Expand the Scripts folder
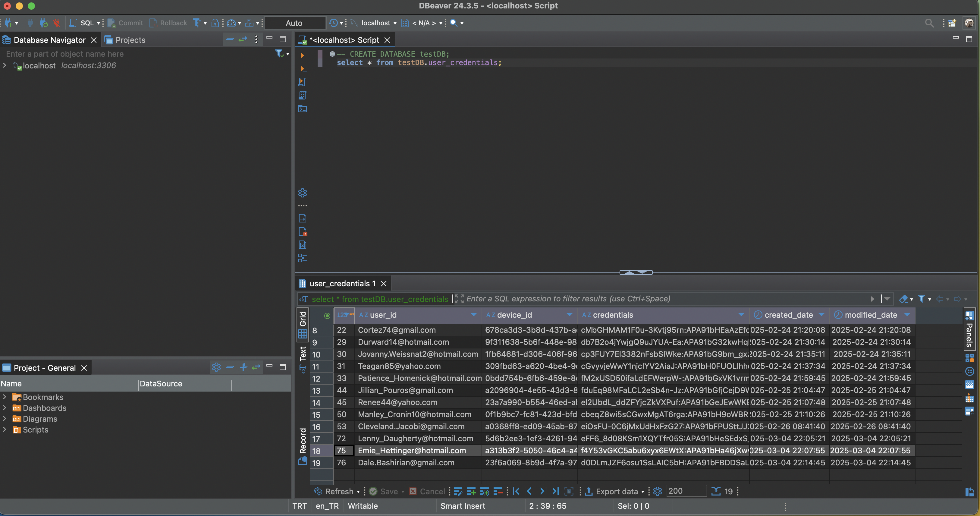Screen dimensions: 980x516 [x=5, y=429]
